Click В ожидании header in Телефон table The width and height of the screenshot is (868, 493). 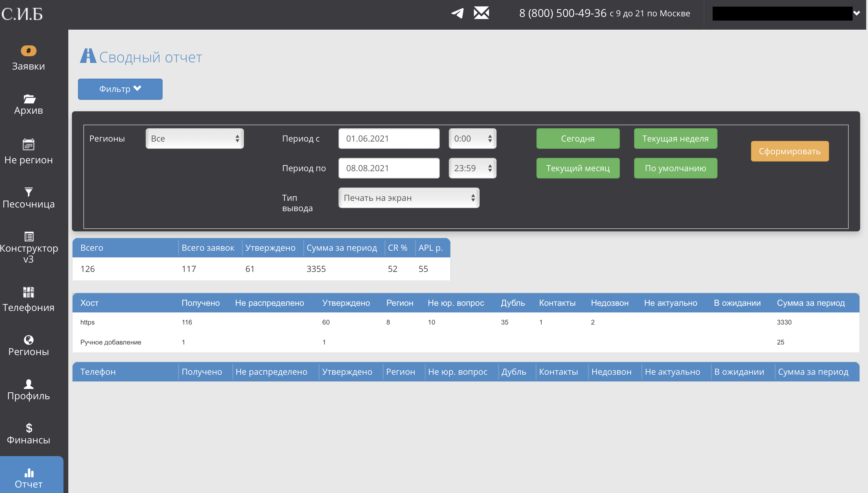pos(739,372)
